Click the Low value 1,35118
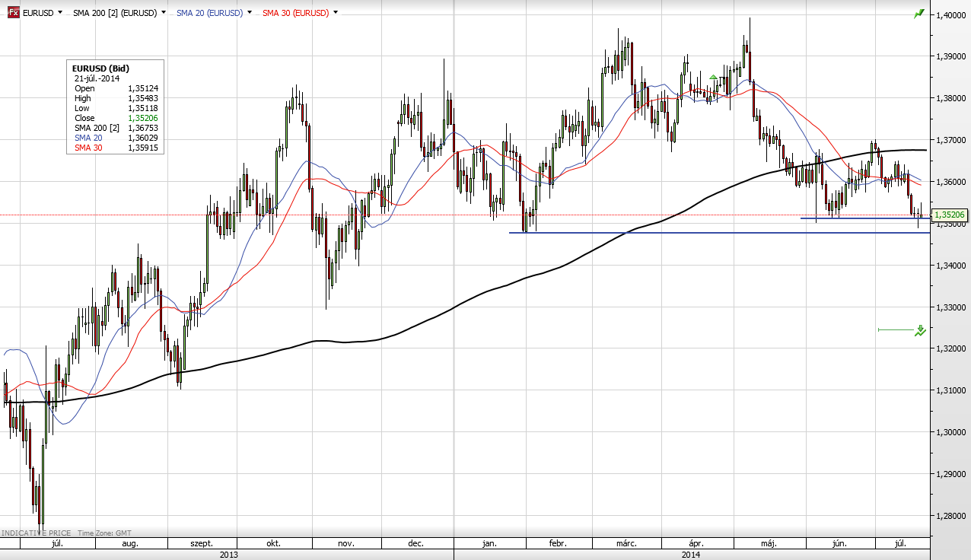971x560 pixels. coord(143,108)
